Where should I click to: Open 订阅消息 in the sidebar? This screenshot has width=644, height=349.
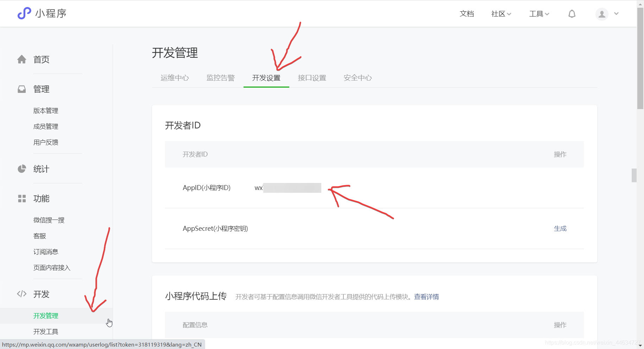coord(46,252)
